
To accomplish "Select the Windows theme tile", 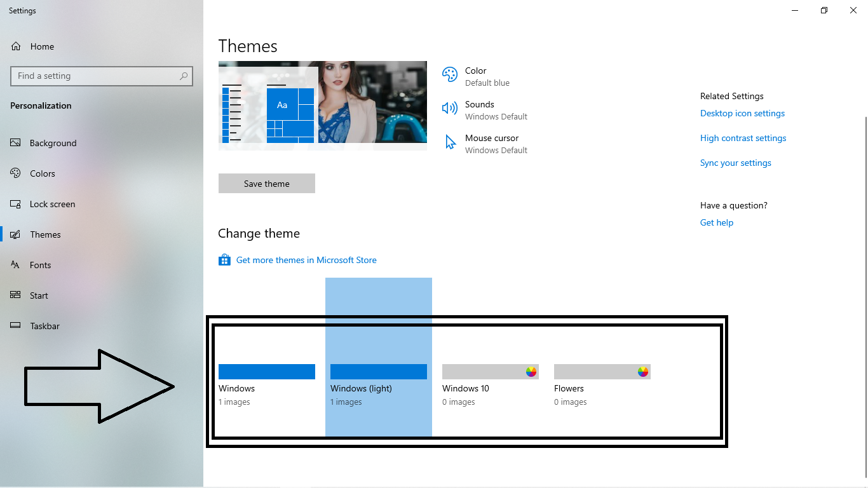I will [267, 358].
